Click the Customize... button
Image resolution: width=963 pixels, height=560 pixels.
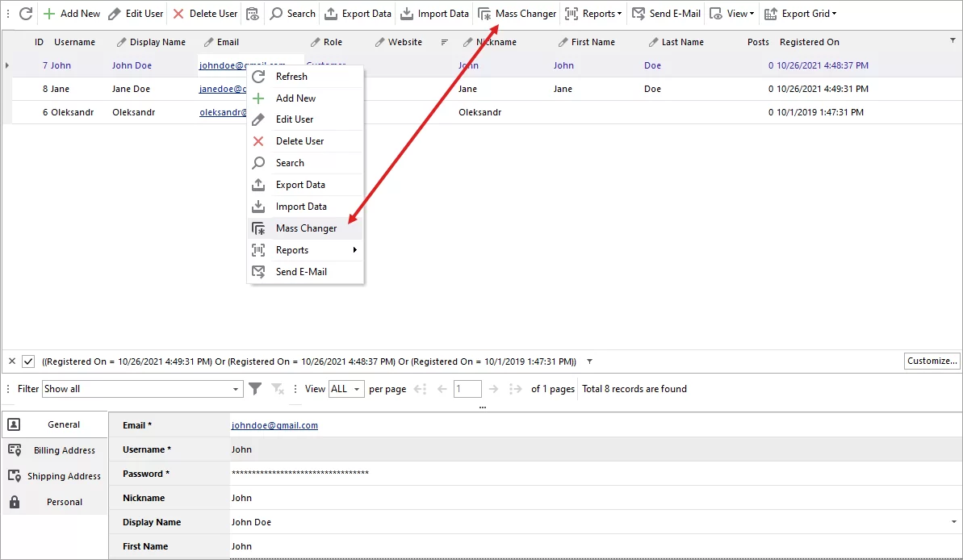coord(932,361)
